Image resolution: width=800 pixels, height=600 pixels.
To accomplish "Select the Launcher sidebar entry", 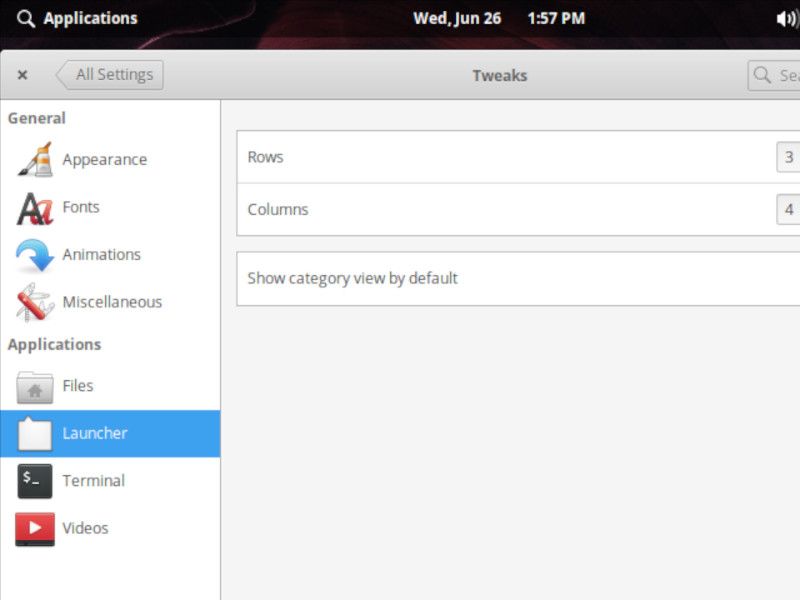I will coord(110,434).
